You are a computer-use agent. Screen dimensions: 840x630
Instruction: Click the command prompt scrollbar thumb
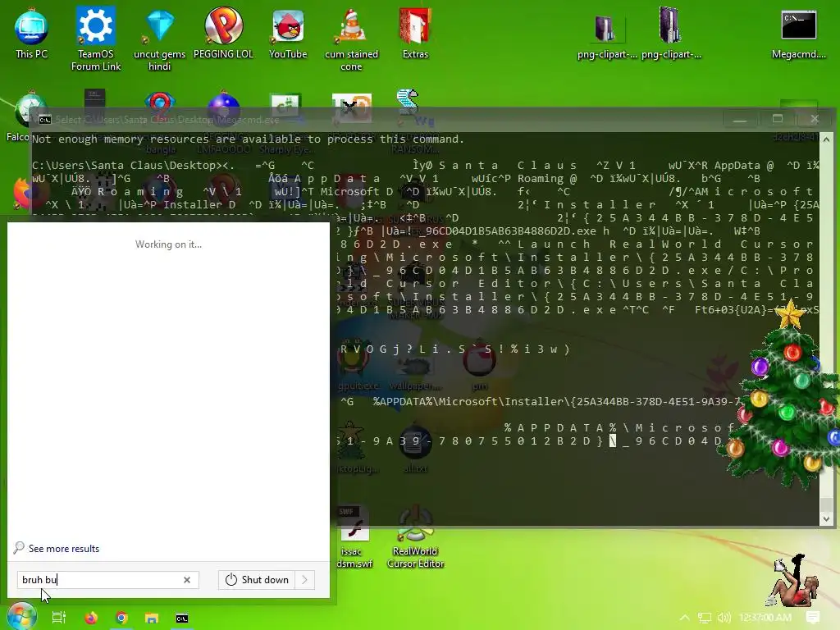pyautogui.click(x=827, y=504)
